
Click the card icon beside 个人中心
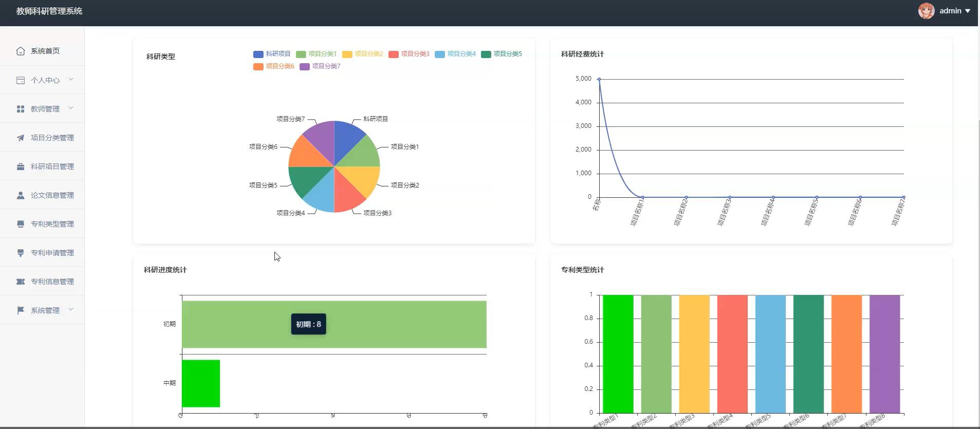(x=21, y=80)
